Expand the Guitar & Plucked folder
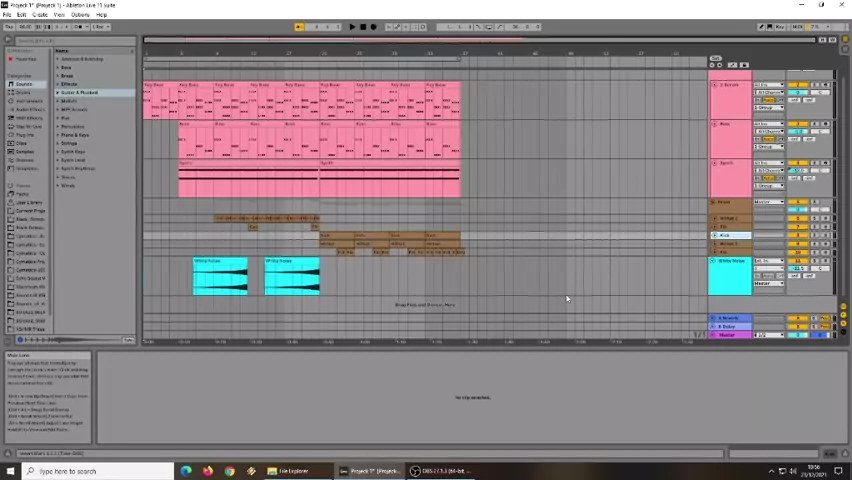 click(x=78, y=93)
